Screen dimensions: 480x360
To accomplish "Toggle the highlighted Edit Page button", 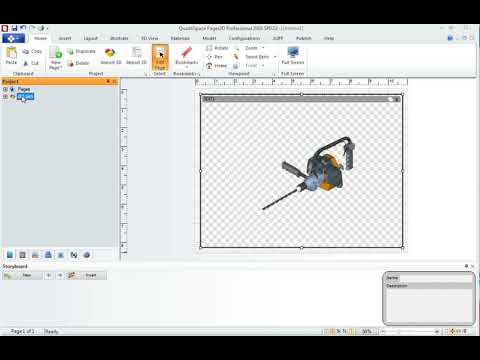I will [x=160, y=58].
